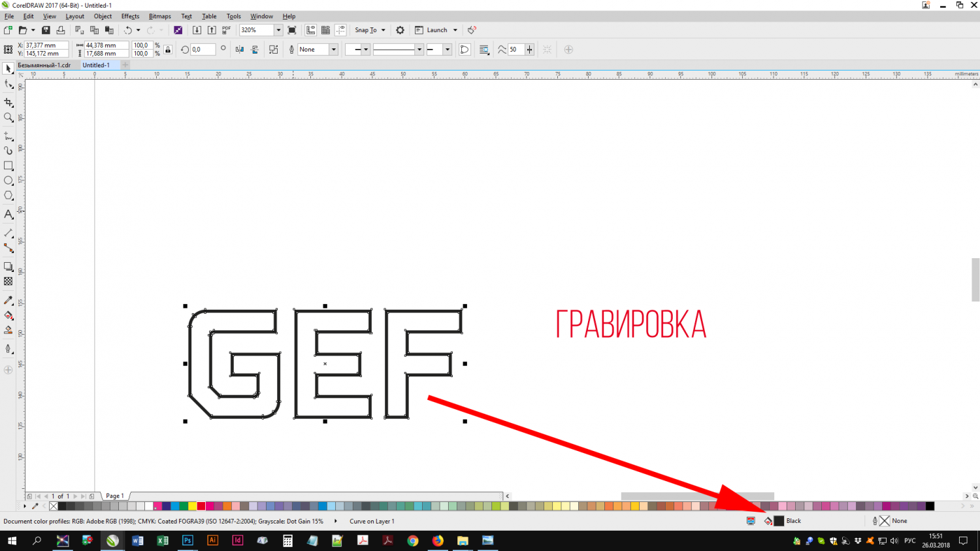
Task: Open the outline width None dropdown
Action: [333, 50]
